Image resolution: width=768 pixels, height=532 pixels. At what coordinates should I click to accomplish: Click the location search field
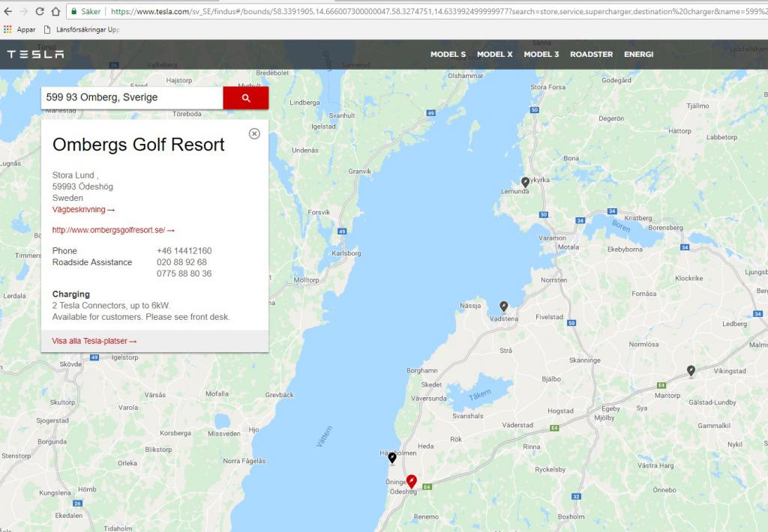point(132,97)
